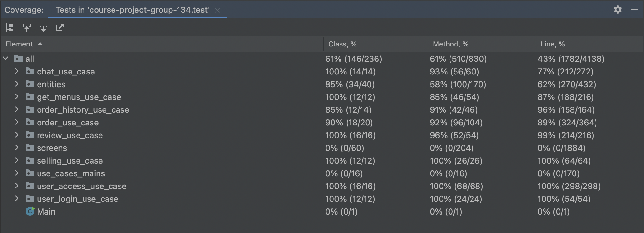Select the review_use_case row
The image size is (644, 233).
click(70, 135)
